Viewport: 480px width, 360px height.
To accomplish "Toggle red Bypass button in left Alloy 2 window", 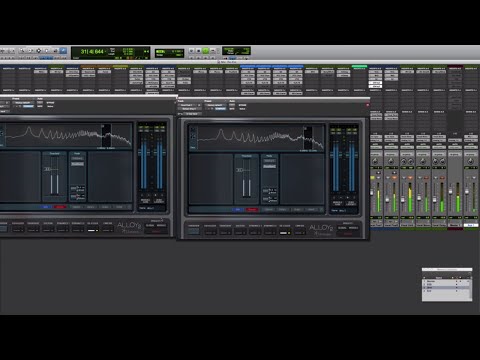I will [60, 207].
